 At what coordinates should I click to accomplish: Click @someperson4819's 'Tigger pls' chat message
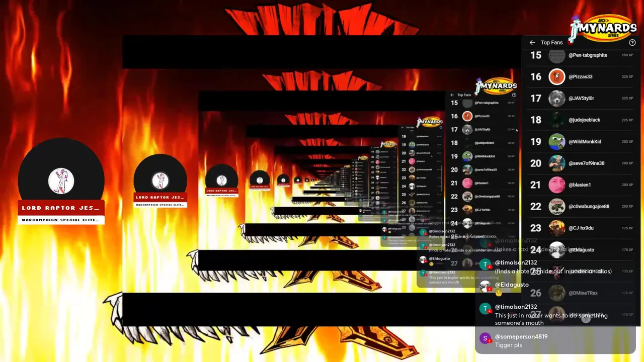coord(508,345)
